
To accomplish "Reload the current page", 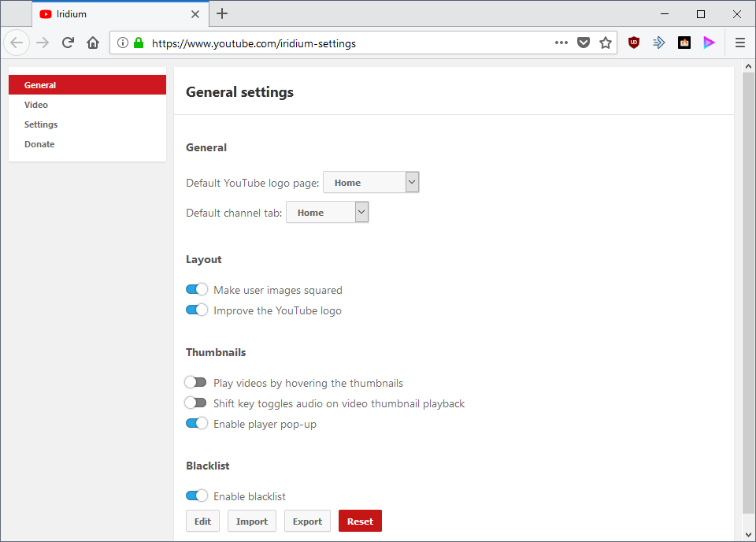I will pos(67,43).
